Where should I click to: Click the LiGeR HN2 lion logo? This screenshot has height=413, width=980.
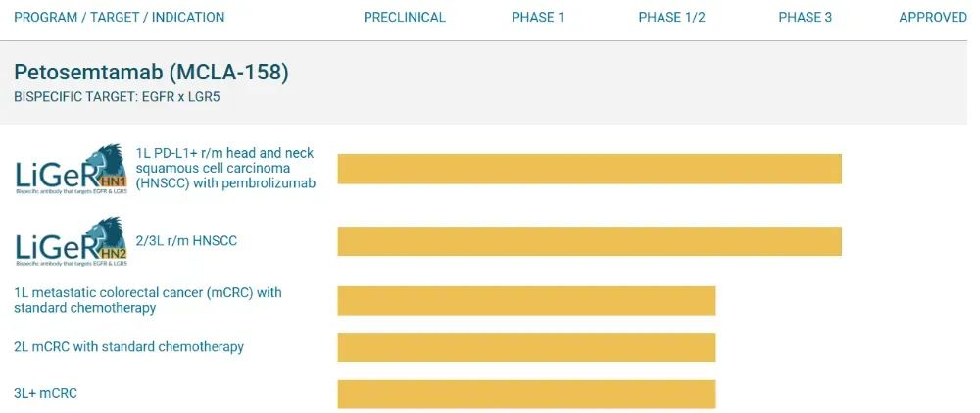(72, 241)
